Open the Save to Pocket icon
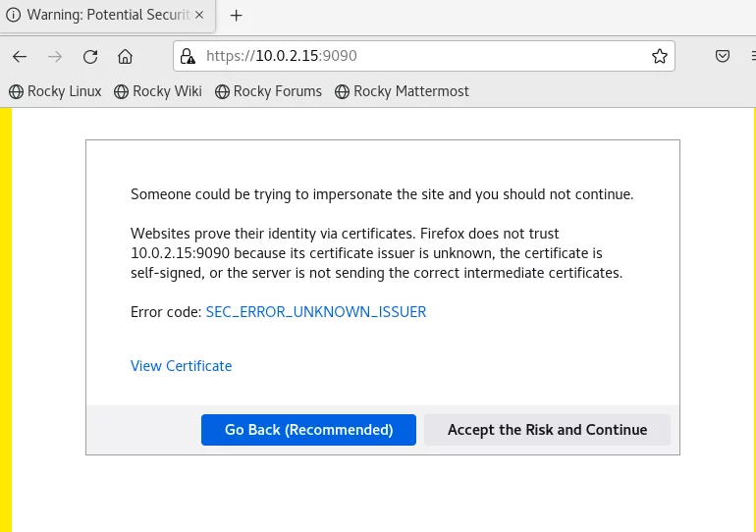The height and width of the screenshot is (532, 756). pyautogui.click(x=723, y=56)
